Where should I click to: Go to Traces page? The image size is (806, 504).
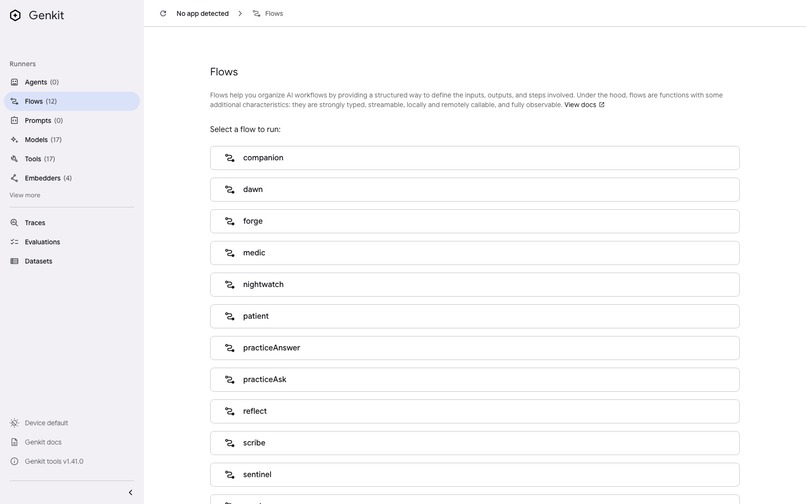point(72,223)
